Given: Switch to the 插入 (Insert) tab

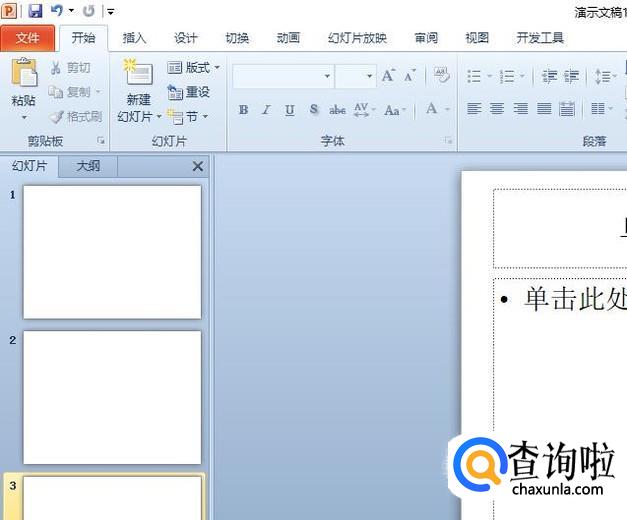Looking at the screenshot, I should [134, 38].
